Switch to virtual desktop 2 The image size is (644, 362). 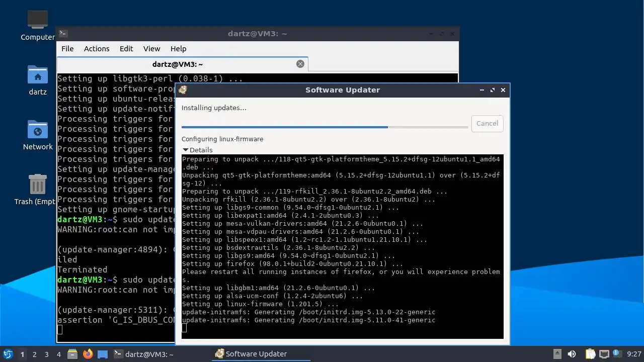click(34, 354)
